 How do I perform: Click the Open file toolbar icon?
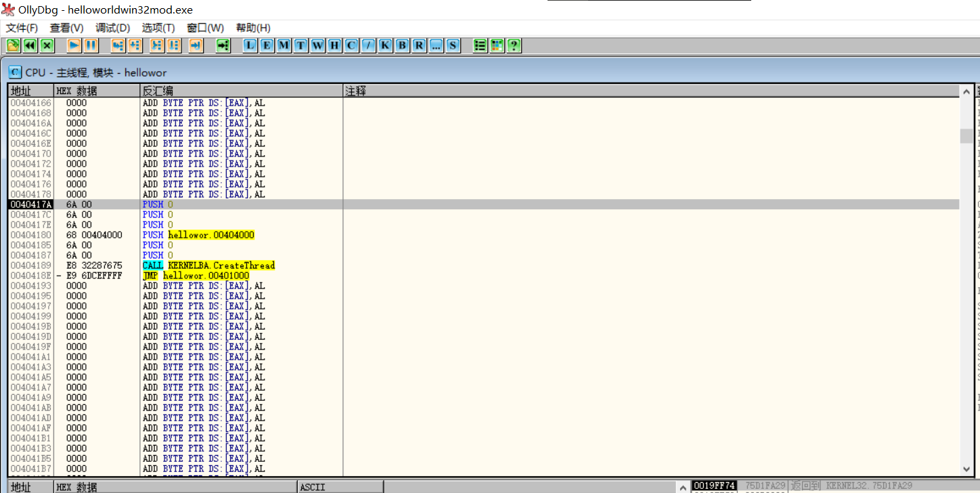tap(13, 45)
